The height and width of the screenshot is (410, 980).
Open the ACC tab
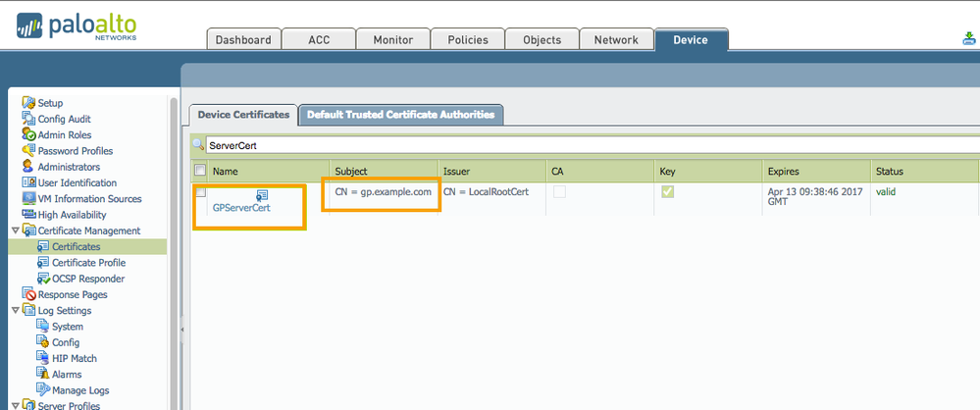318,39
